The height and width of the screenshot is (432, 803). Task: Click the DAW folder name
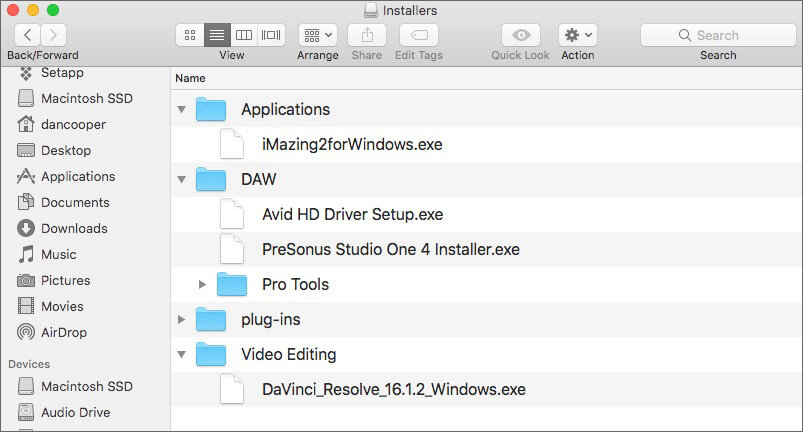coord(259,179)
